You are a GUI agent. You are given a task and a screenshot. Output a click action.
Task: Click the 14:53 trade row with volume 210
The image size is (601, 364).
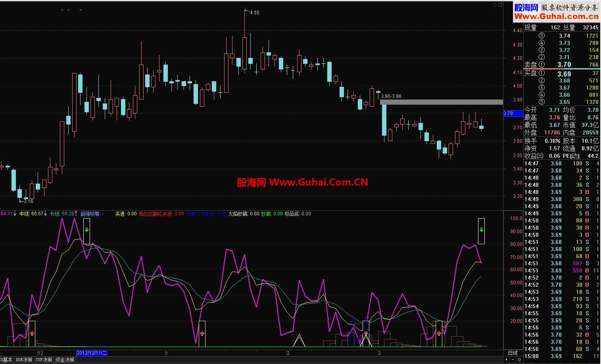[x=562, y=299]
